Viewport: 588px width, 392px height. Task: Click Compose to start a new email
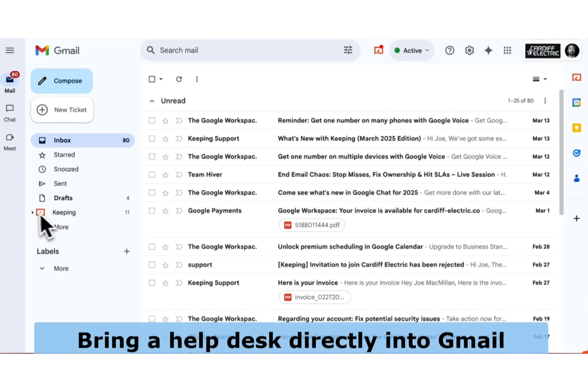pyautogui.click(x=61, y=81)
